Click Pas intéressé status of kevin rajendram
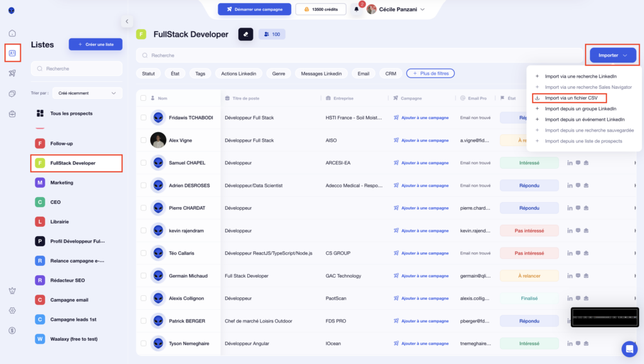The width and height of the screenshot is (644, 364). 529,230
